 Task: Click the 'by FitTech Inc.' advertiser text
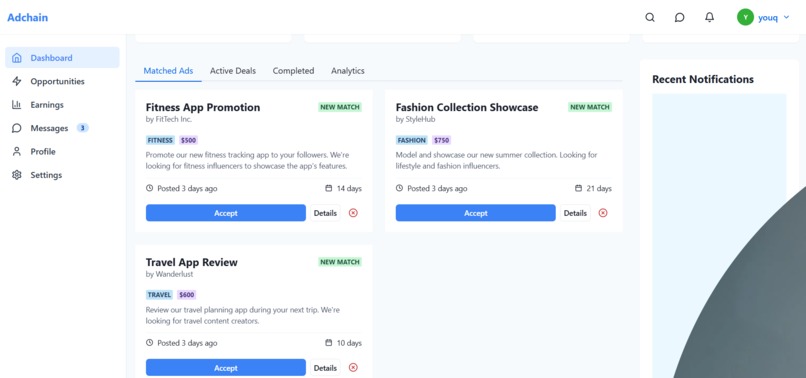(169, 119)
